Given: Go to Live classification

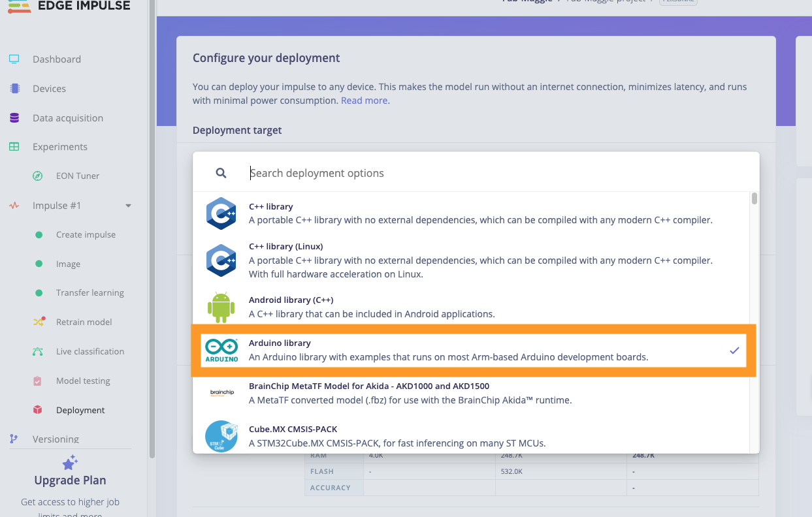Looking at the screenshot, I should (90, 351).
